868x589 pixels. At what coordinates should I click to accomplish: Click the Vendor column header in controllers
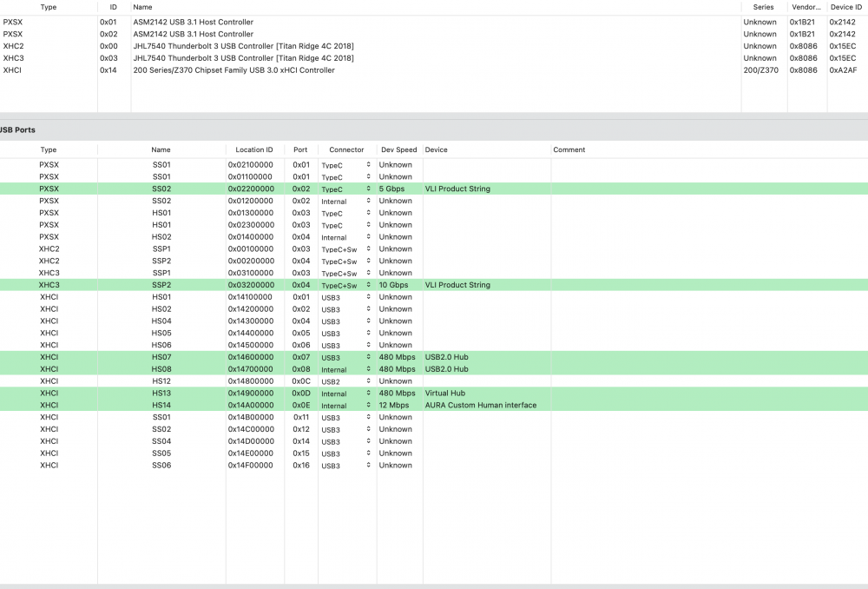point(806,7)
